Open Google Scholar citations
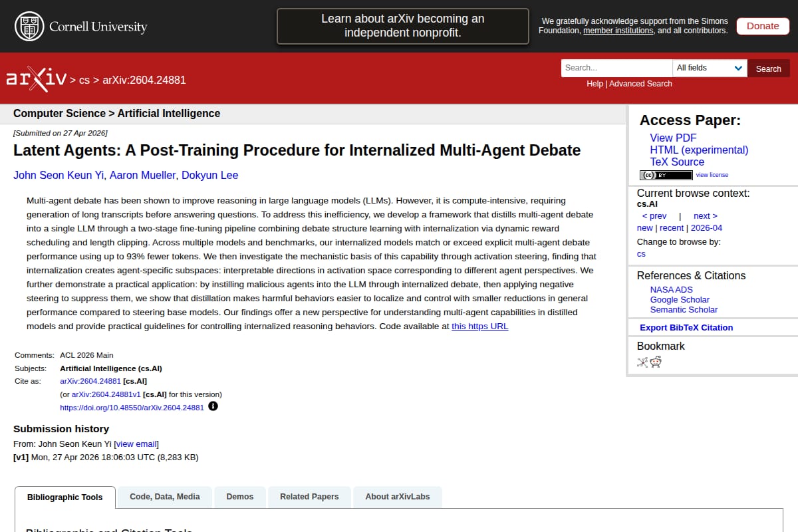This screenshot has height=532, width=798. (680, 299)
